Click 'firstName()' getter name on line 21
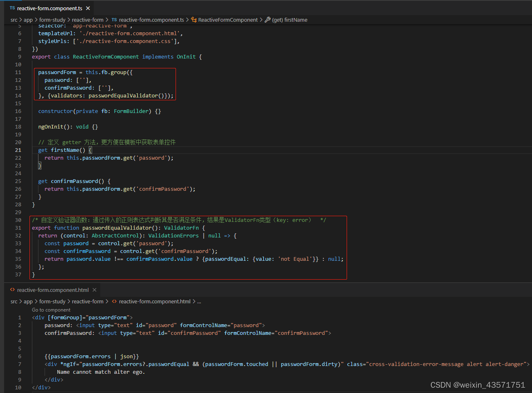This screenshot has width=532, height=393. 68,150
